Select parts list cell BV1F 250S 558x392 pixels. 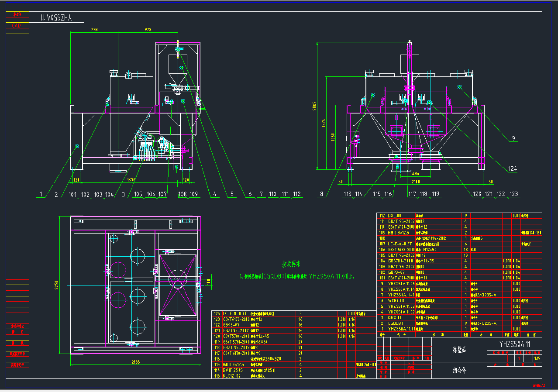pyautogui.click(x=233, y=370)
